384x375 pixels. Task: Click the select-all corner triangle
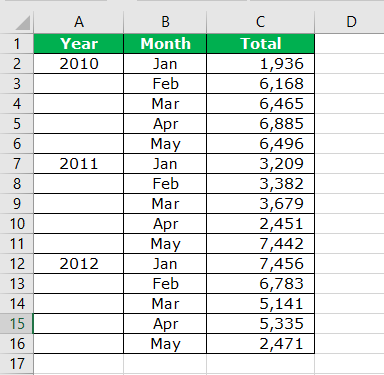pyautogui.click(x=23, y=23)
